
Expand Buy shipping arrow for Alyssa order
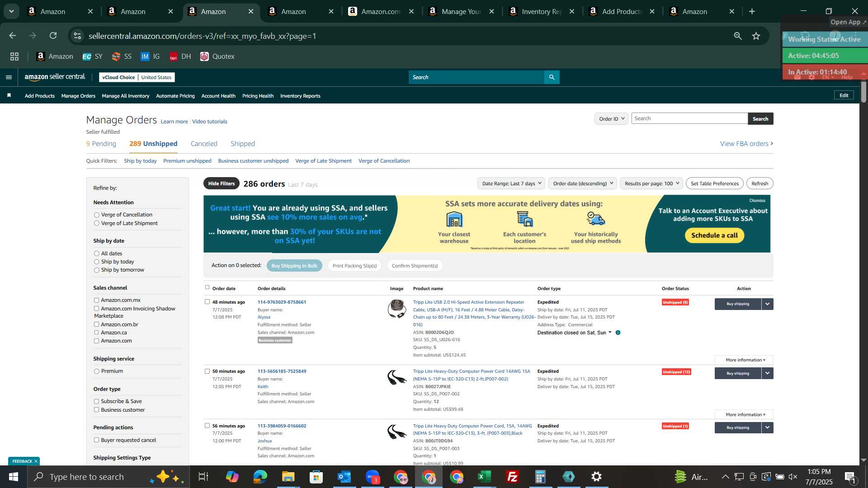pyautogui.click(x=768, y=304)
